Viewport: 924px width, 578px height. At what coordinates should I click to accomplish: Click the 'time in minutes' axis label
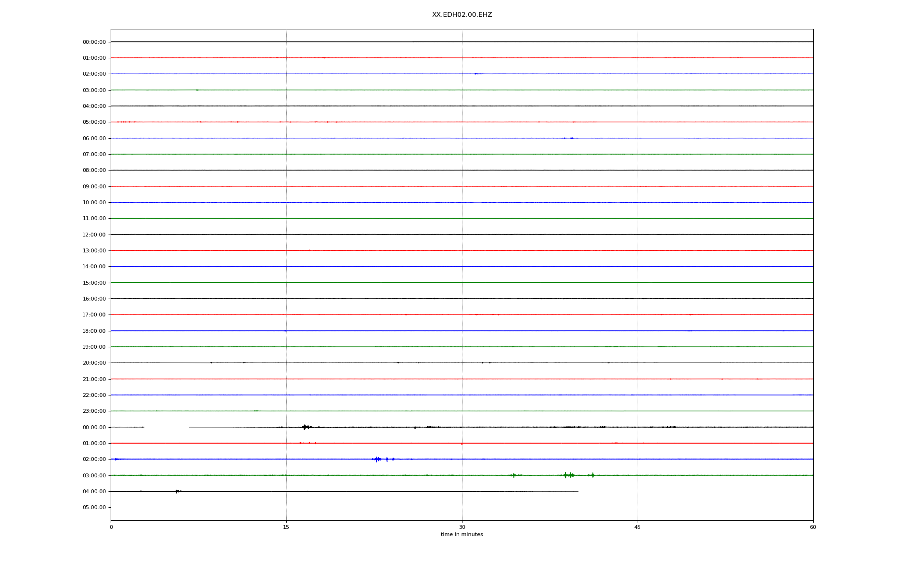[x=462, y=534]
